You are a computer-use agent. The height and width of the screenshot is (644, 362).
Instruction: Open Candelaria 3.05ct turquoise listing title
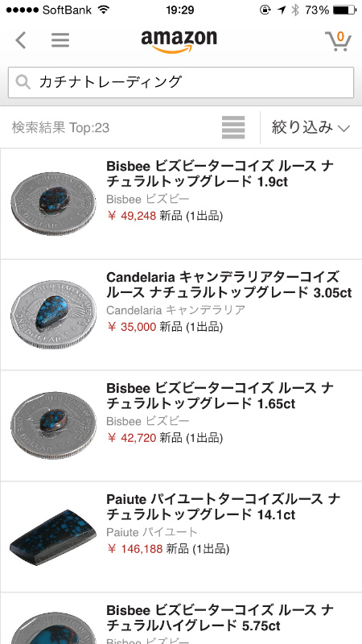(x=229, y=285)
